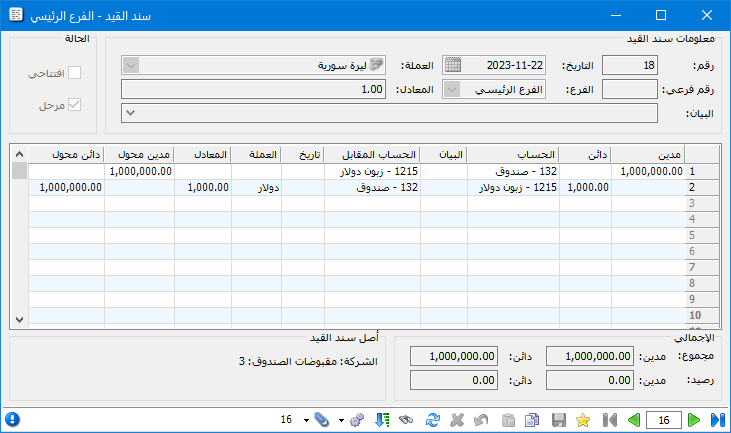Click the grid vertical scrollbar thumb
Image resolution: width=731 pixels, height=433 pixels.
(19, 171)
